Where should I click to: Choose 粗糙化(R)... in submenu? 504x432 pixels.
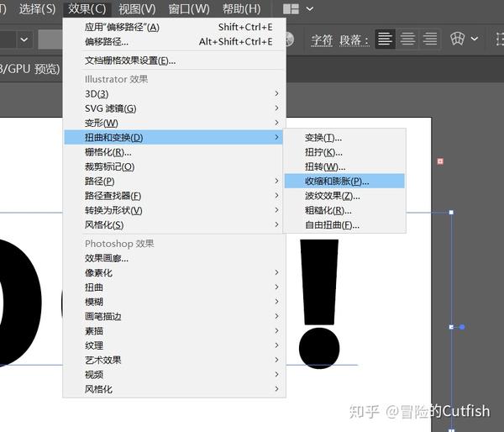[344, 210]
